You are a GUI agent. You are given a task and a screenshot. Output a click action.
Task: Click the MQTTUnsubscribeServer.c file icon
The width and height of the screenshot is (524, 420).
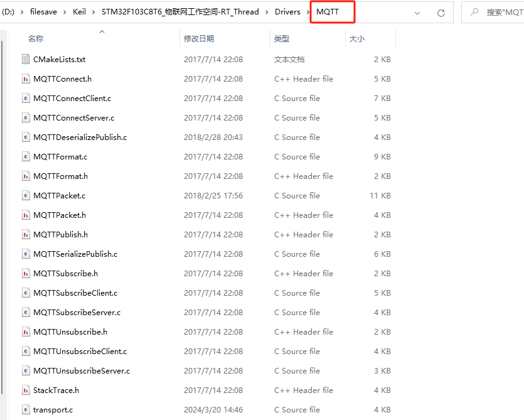tap(26, 371)
